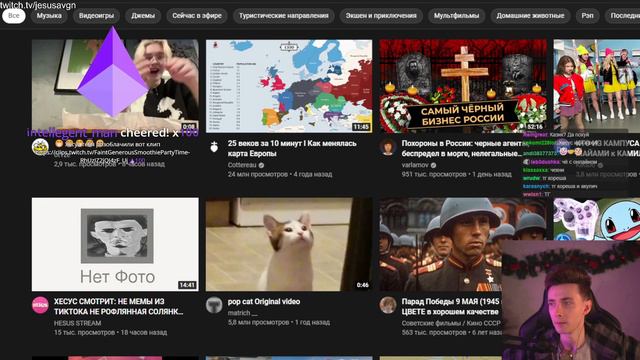Click the first video's channel avatar
This screenshot has width=640, height=360.
tap(40, 146)
